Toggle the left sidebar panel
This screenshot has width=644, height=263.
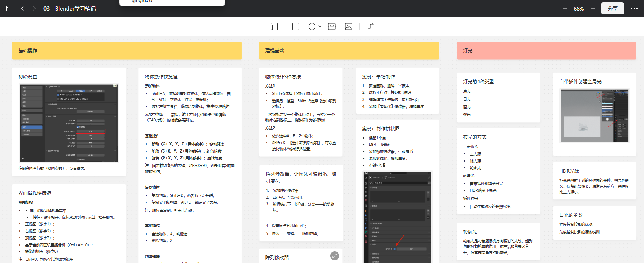9,8
